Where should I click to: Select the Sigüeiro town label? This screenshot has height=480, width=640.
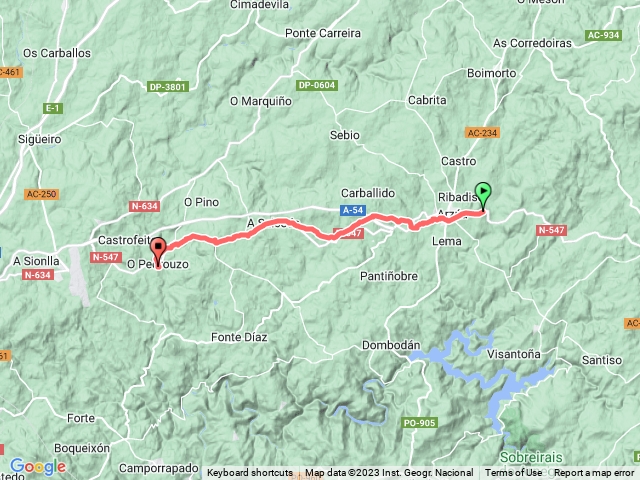click(x=40, y=140)
